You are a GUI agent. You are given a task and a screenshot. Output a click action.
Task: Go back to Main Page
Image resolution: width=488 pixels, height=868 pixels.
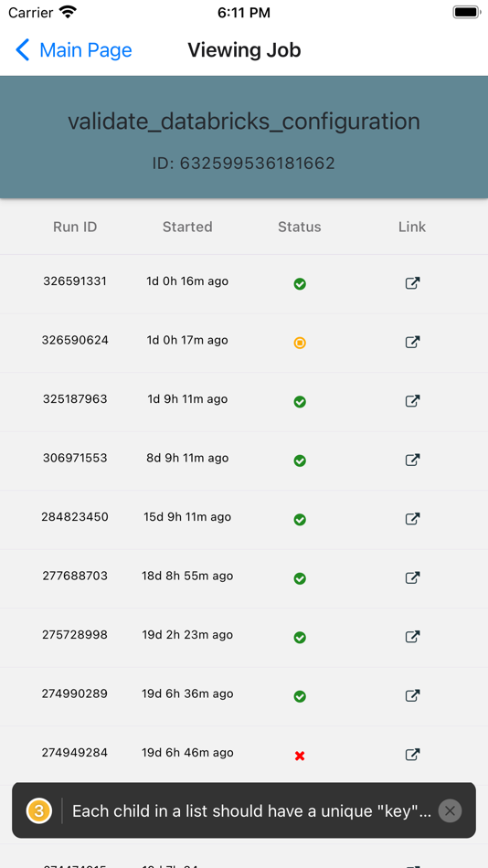74,50
